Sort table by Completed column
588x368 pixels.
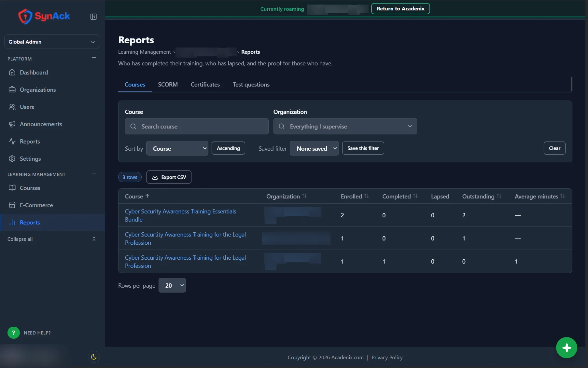[400, 196]
